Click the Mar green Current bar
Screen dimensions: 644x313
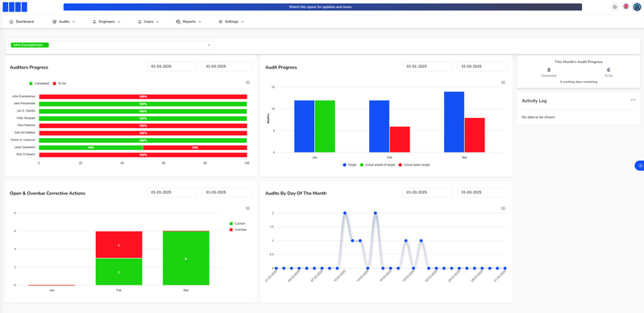tap(185, 258)
